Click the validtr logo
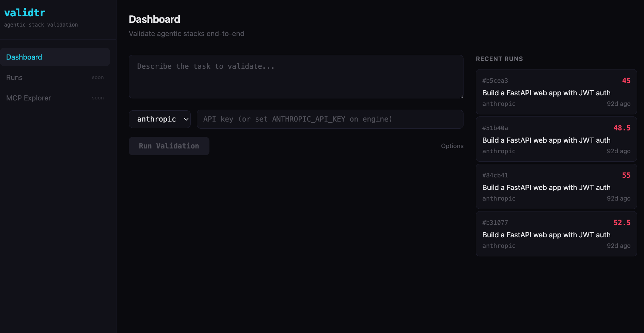 pos(25,13)
